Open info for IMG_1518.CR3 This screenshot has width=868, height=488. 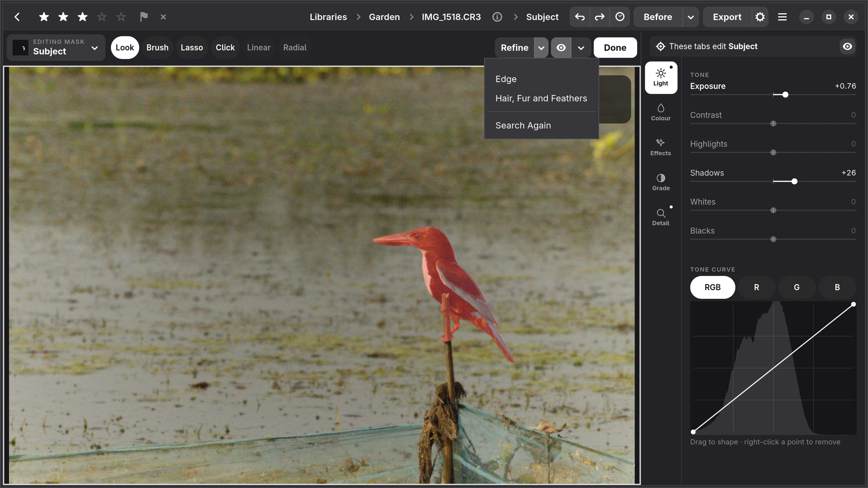497,17
